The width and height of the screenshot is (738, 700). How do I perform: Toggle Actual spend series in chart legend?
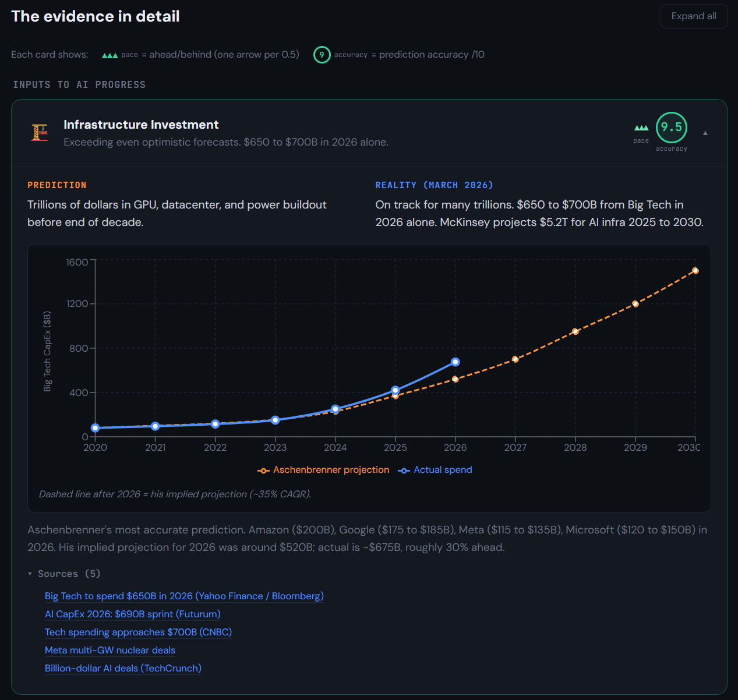click(435, 470)
